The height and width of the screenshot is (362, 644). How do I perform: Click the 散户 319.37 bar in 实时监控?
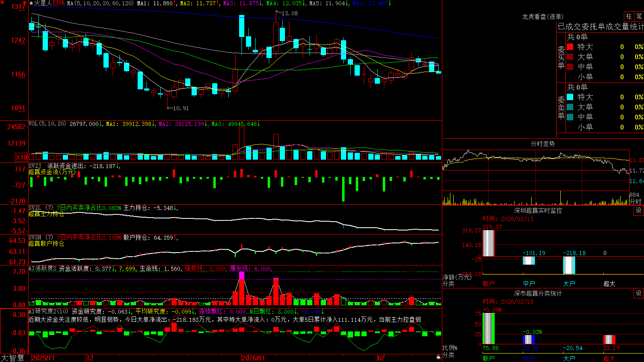click(x=489, y=243)
